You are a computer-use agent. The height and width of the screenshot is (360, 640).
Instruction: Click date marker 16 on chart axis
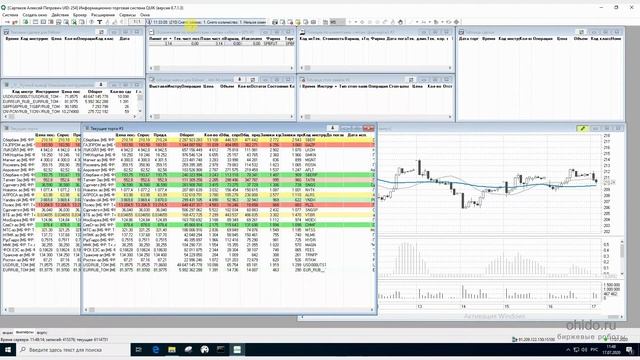coord(550,307)
